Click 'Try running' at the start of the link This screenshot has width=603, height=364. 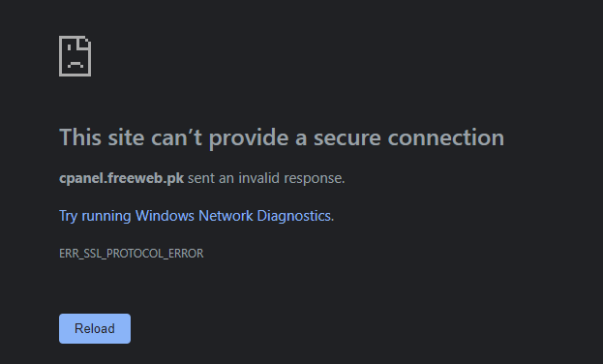[x=95, y=216]
